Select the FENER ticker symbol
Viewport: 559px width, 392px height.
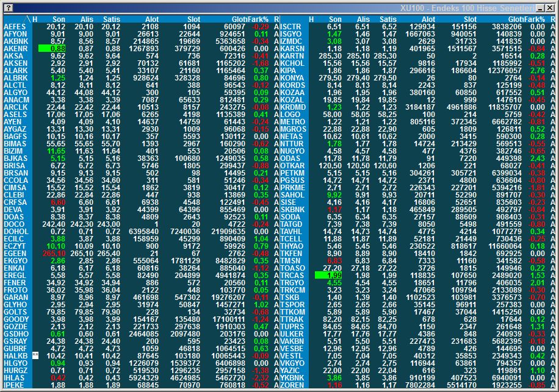point(15,283)
